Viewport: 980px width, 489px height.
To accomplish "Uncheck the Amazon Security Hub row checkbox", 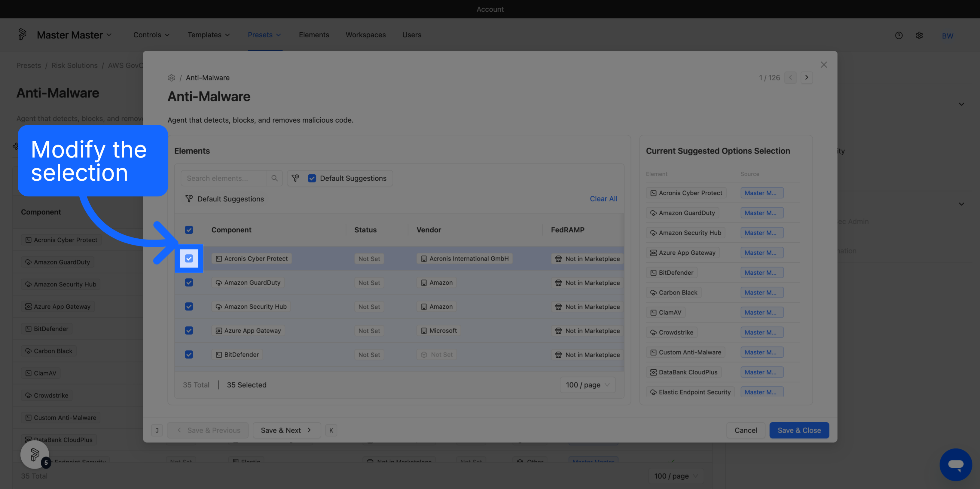I will pyautogui.click(x=189, y=306).
